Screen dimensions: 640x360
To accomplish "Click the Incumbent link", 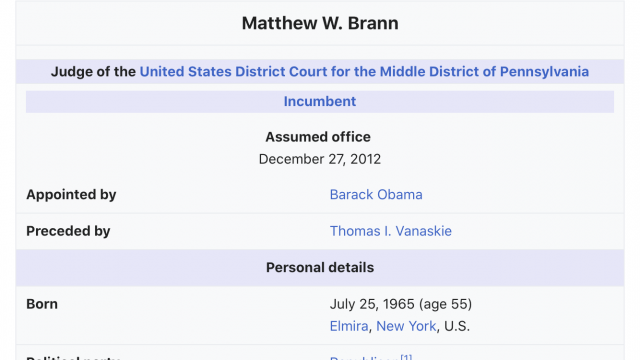I will click(320, 101).
